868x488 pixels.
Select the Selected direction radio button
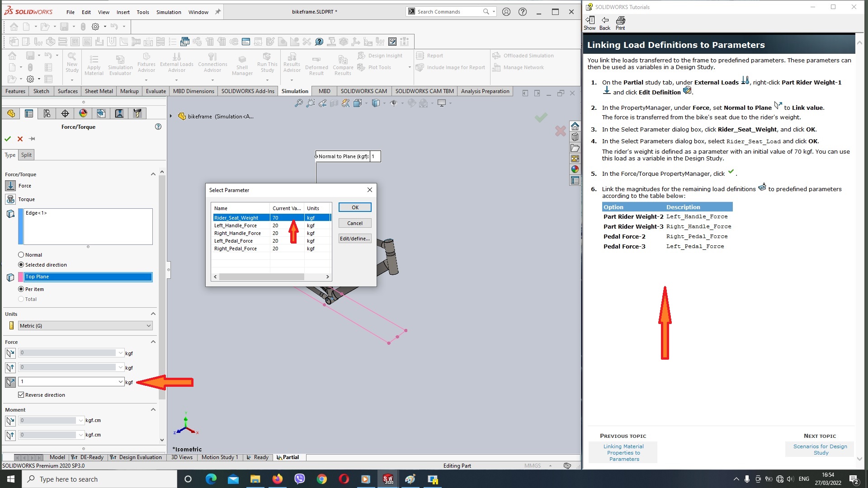(x=21, y=265)
